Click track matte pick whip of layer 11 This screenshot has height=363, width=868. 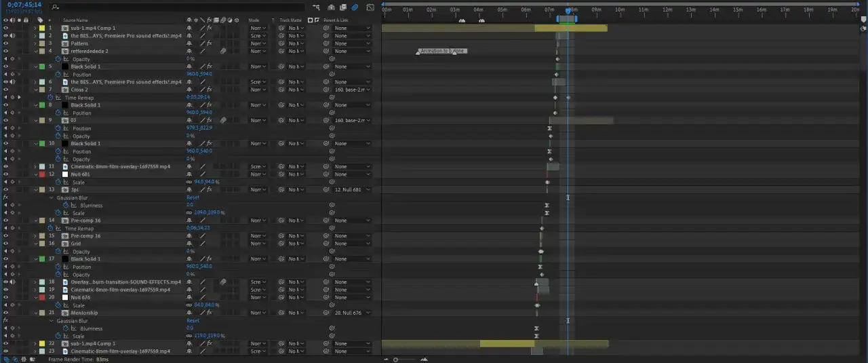(281, 166)
